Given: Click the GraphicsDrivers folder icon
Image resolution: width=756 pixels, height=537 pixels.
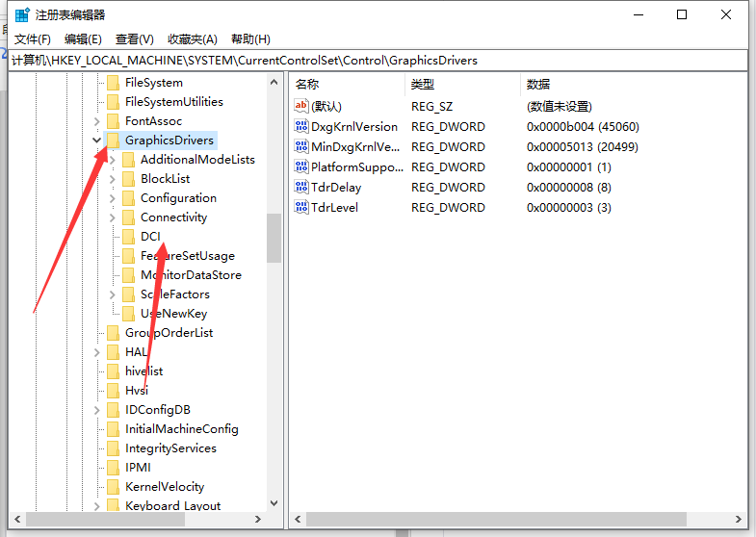Looking at the screenshot, I should pyautogui.click(x=114, y=141).
